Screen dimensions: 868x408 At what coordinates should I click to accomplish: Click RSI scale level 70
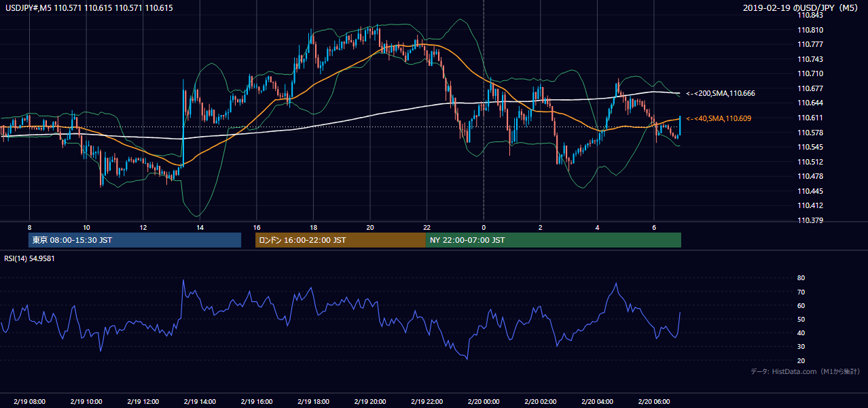tap(801, 292)
